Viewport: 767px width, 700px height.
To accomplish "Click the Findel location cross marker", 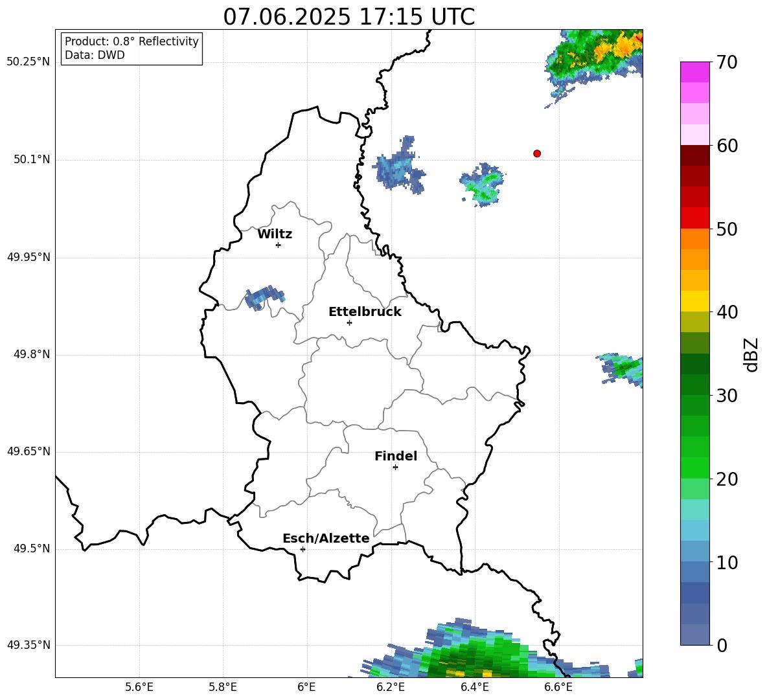I will pos(395,468).
